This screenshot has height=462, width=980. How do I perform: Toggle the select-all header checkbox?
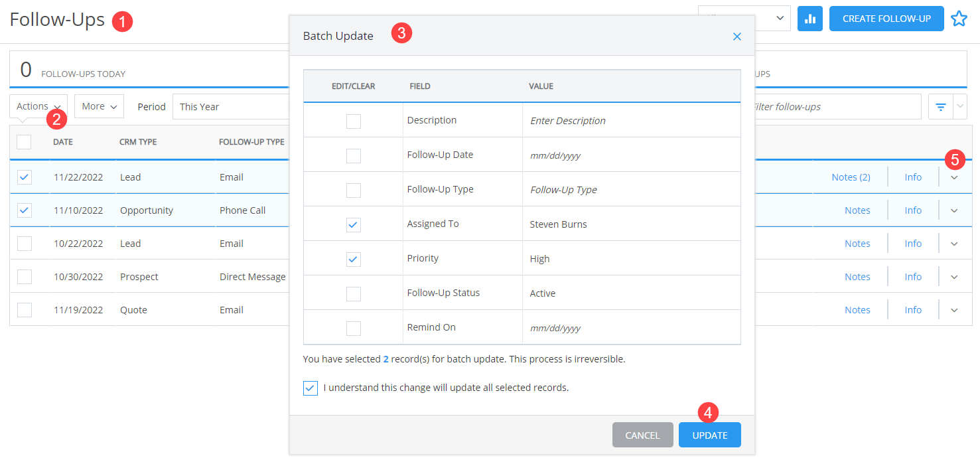(x=24, y=141)
